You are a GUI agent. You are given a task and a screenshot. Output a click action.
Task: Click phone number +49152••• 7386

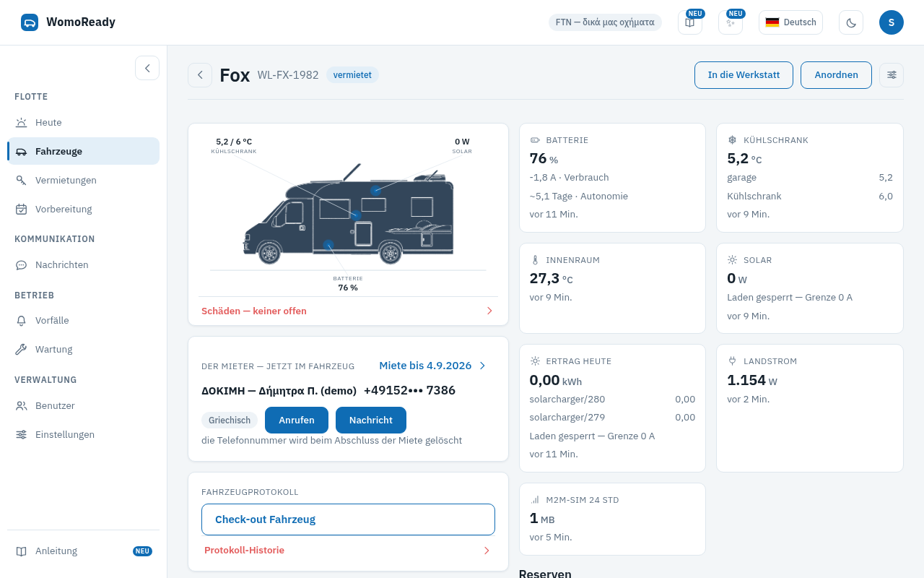pos(409,391)
